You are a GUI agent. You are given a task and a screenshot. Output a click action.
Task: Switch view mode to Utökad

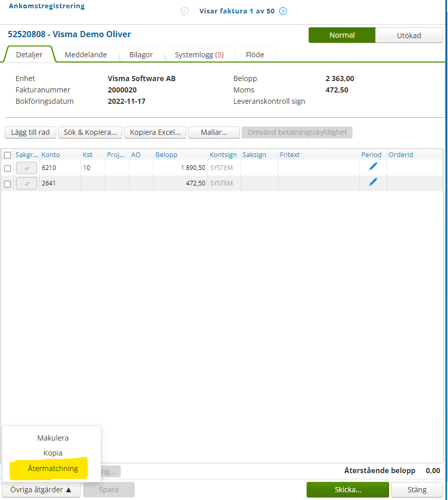click(409, 36)
